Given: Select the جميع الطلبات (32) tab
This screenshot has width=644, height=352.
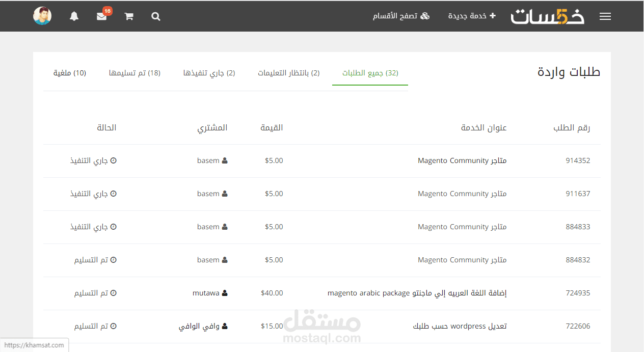Looking at the screenshot, I should (x=370, y=73).
